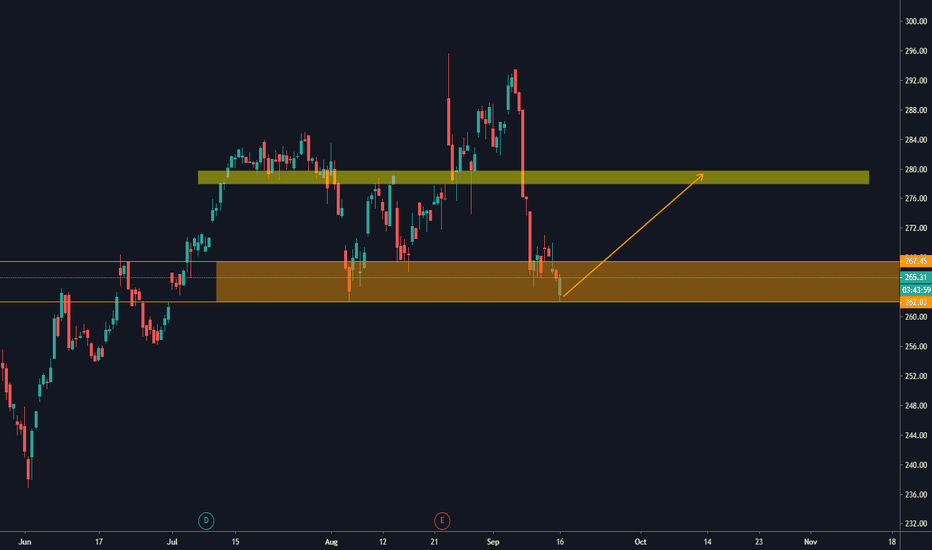
Task: Click the 21 date label before Sep
Action: (x=434, y=542)
